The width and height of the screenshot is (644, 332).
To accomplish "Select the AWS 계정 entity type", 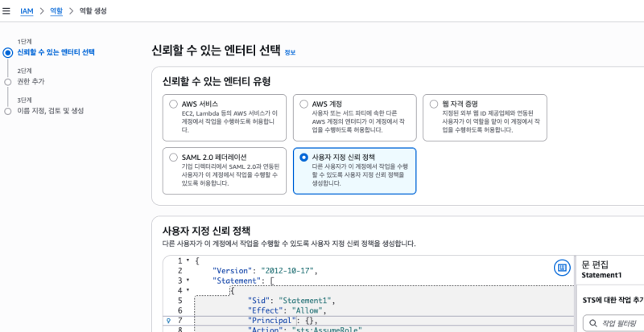I will 303,104.
